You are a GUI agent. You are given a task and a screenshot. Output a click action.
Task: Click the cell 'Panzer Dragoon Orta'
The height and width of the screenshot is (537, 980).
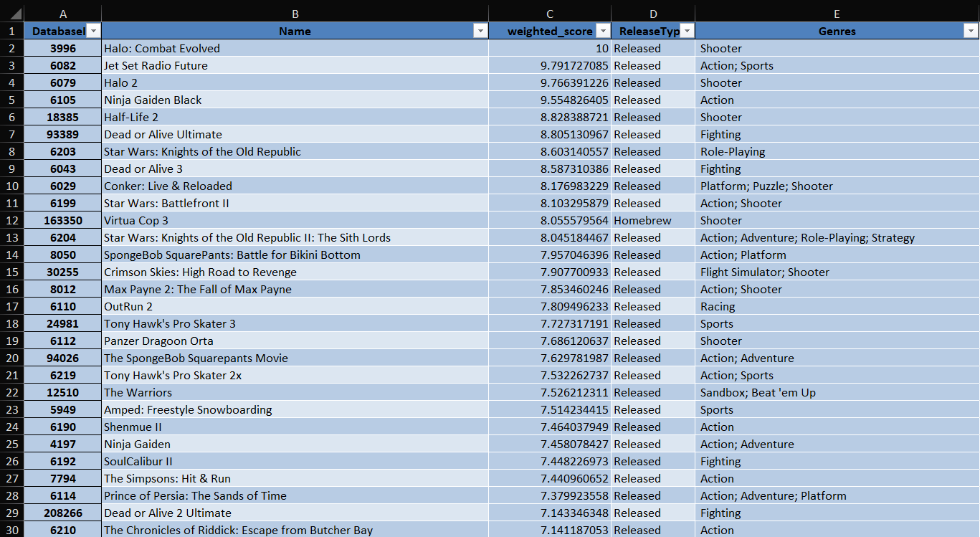(295, 341)
